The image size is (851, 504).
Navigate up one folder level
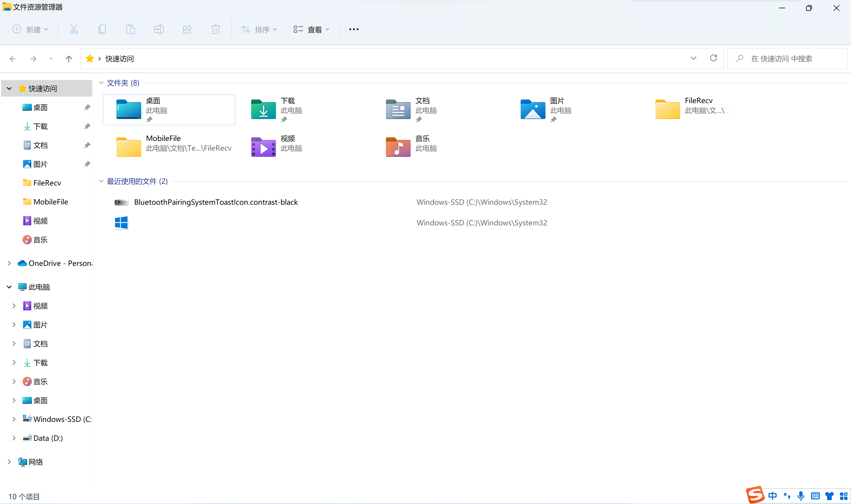[69, 59]
